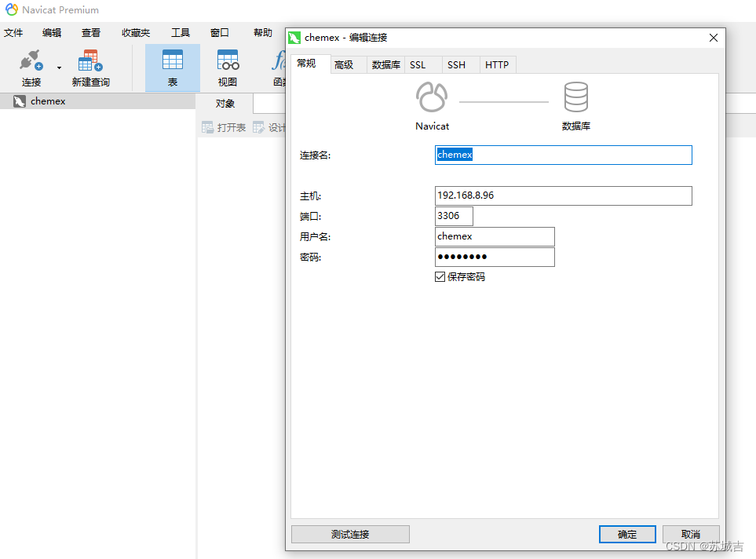756x559 pixels.
Task: Click the 测试连接 button
Action: tap(349, 534)
